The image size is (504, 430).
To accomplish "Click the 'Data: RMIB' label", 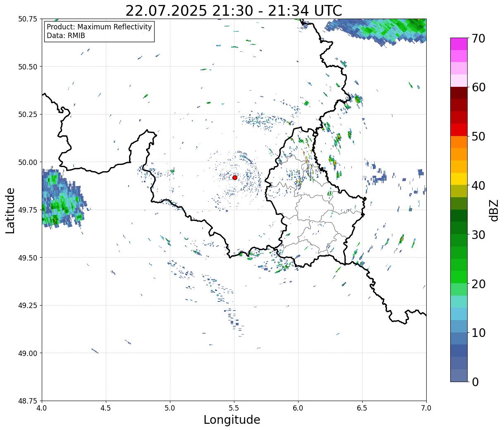I will (x=66, y=36).
